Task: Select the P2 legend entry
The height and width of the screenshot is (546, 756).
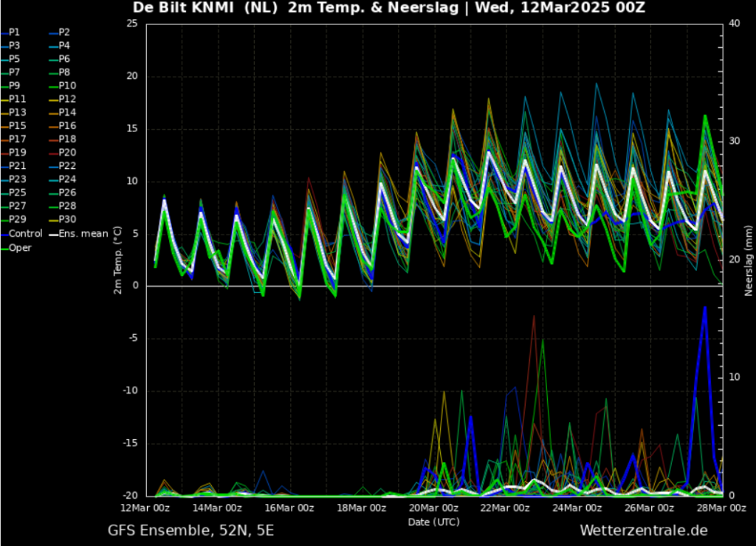Action: 63,32
